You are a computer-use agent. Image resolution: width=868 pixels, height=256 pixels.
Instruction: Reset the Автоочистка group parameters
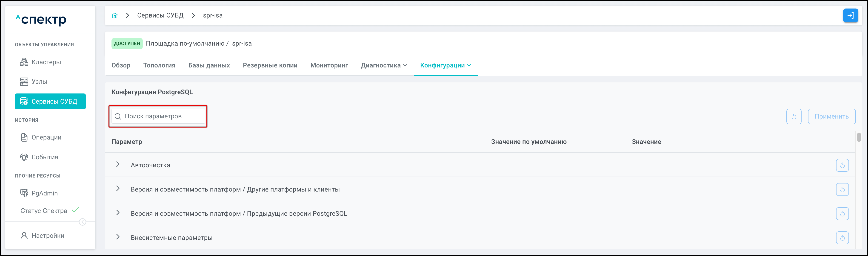[x=842, y=165]
